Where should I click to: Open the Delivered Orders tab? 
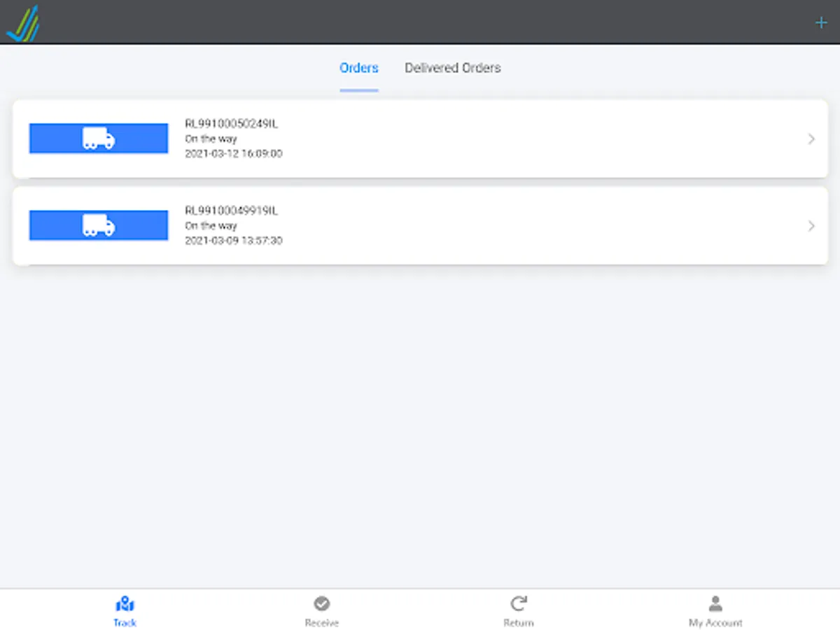coord(453,68)
